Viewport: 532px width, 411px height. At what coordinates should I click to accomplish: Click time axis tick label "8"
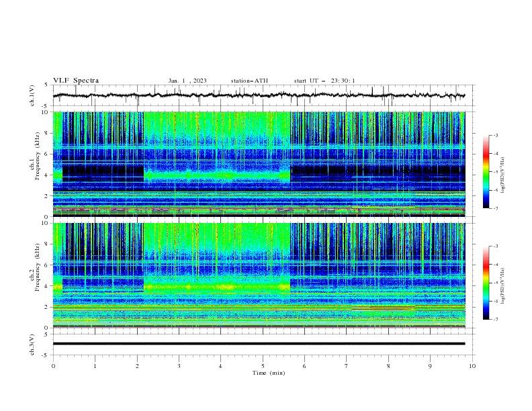[x=388, y=366]
